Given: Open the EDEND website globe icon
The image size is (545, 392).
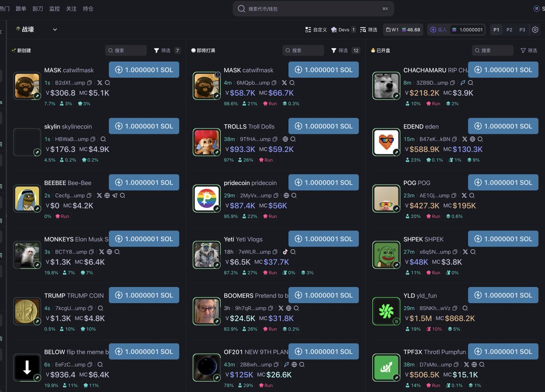Looking at the screenshot, I should (472, 139).
